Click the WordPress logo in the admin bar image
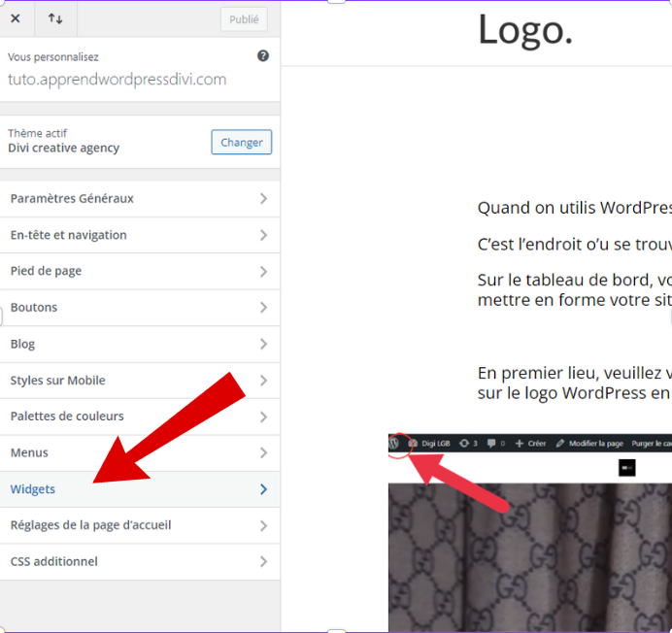This screenshot has width=672, height=633. point(394,443)
